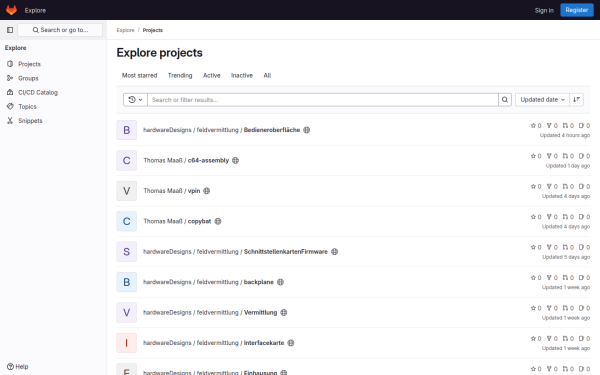Open the Bedieneroberfläche project
This screenshot has width=600, height=375.
(x=272, y=130)
